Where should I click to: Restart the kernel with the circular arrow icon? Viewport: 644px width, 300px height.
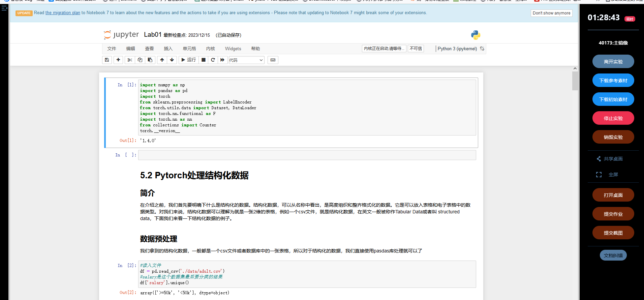213,60
